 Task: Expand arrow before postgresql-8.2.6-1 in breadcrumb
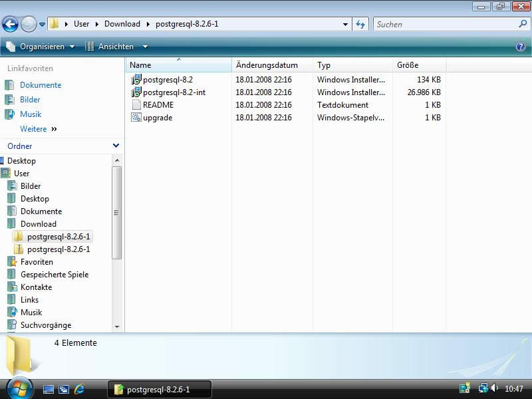point(148,24)
